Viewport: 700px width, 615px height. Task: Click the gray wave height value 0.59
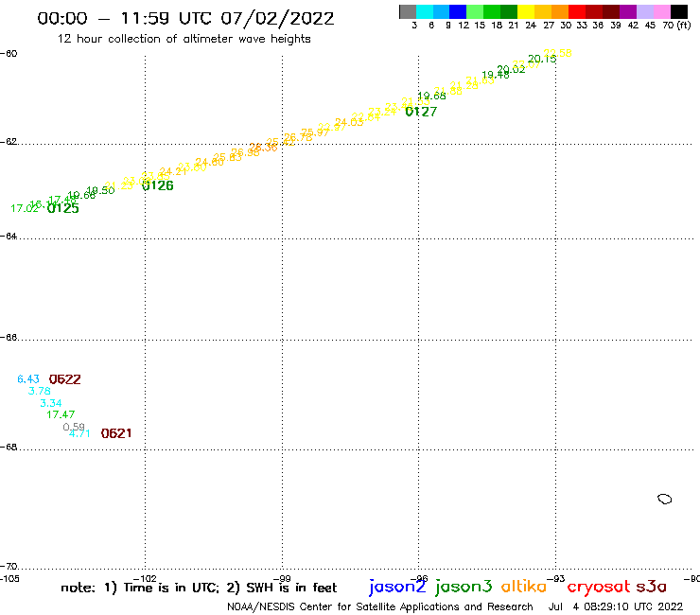tap(74, 427)
